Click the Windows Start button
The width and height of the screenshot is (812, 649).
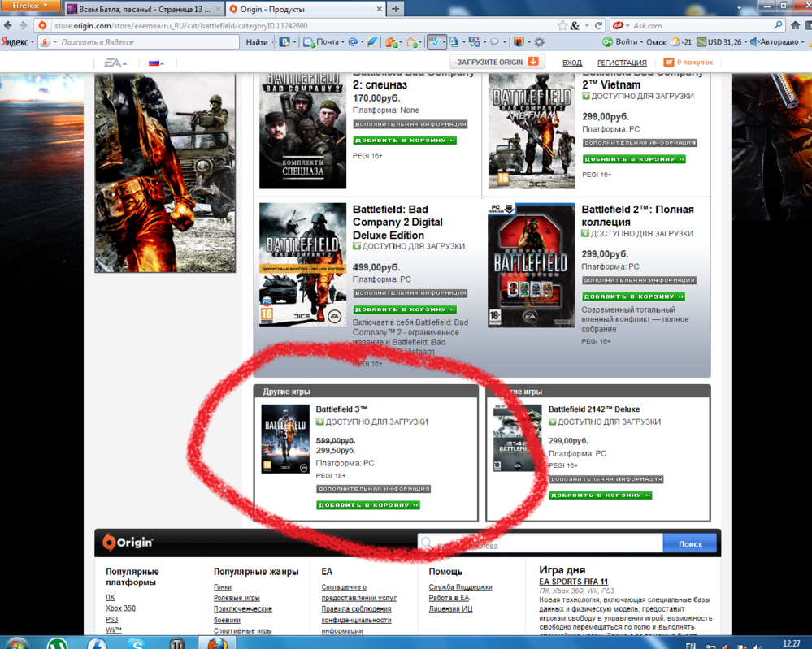point(16,644)
